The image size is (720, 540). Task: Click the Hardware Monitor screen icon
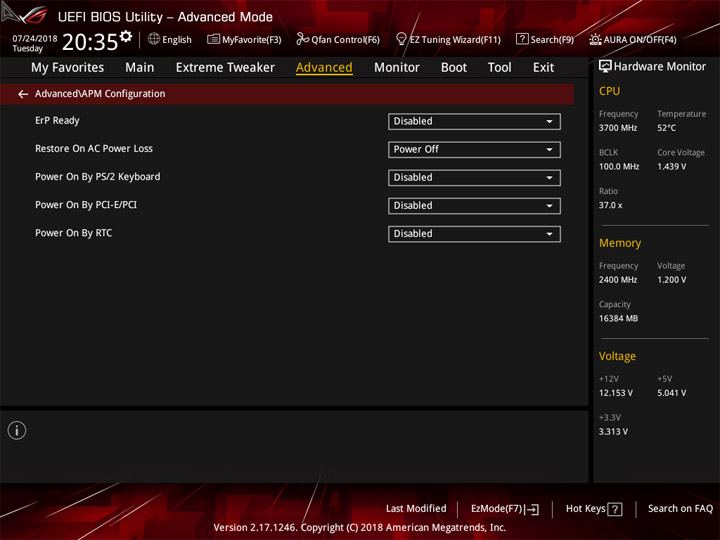(x=605, y=67)
